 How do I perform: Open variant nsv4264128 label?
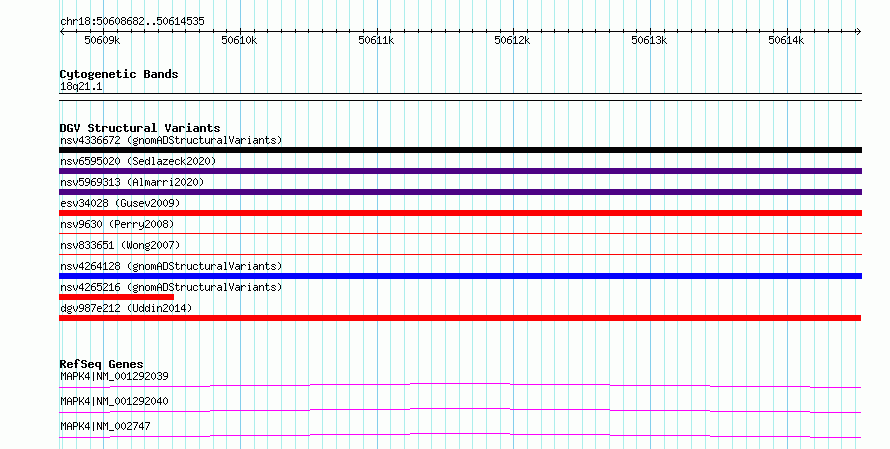tap(171, 266)
